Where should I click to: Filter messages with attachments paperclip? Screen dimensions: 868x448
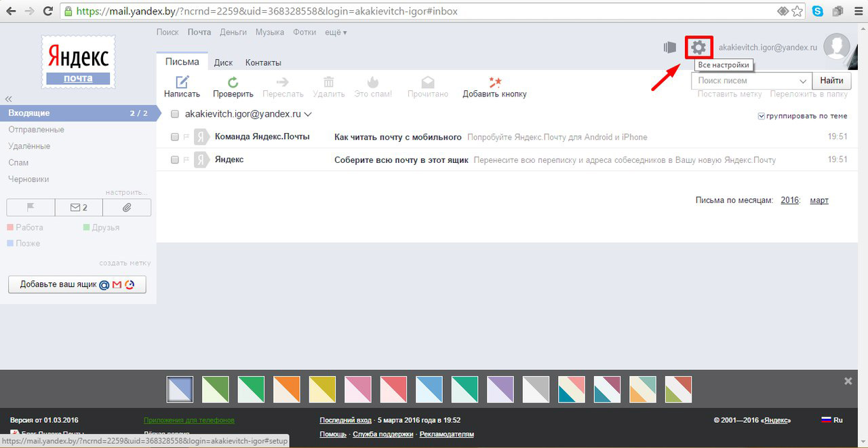click(x=127, y=208)
